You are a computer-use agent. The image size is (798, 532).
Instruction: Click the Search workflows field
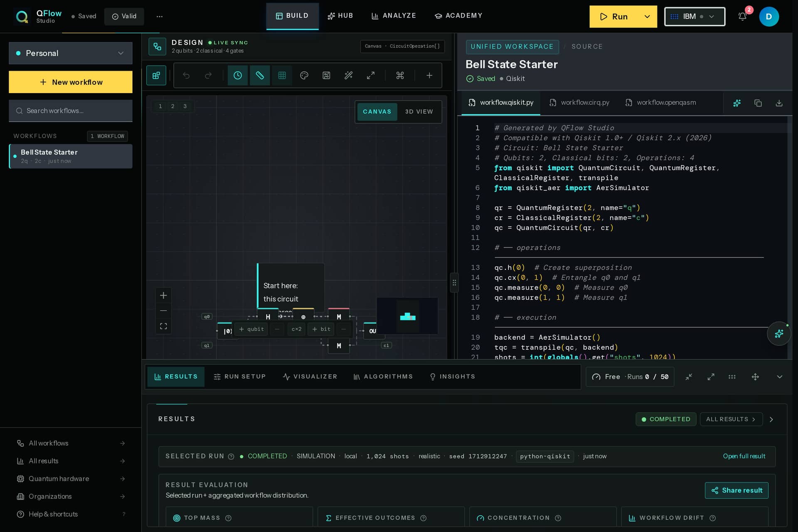point(71,111)
